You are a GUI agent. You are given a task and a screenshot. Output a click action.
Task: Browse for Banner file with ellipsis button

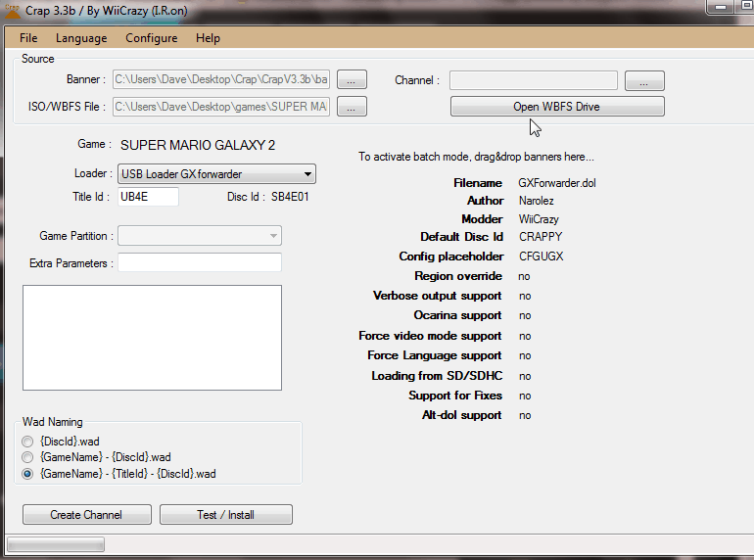coord(352,80)
